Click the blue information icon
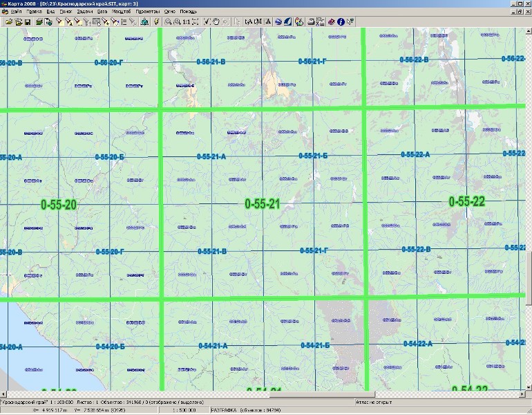This screenshot has height=415, width=532. (x=341, y=22)
